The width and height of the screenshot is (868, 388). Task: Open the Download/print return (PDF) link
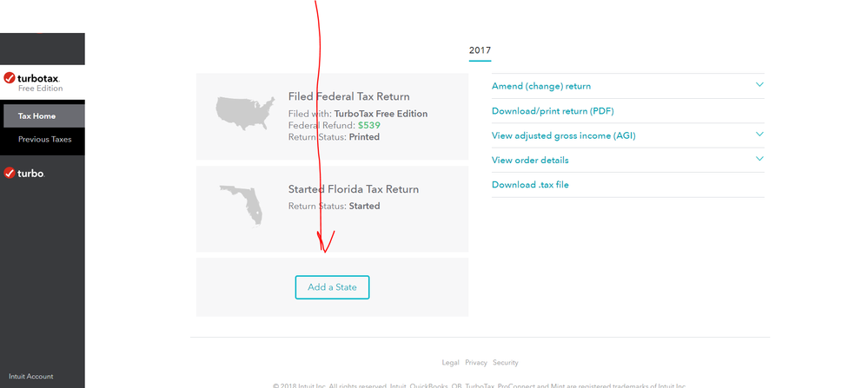pos(553,111)
